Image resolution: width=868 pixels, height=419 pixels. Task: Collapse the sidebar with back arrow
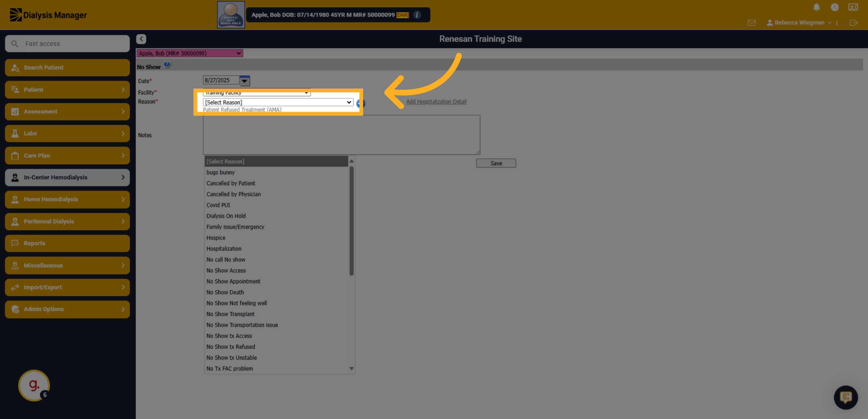point(141,39)
